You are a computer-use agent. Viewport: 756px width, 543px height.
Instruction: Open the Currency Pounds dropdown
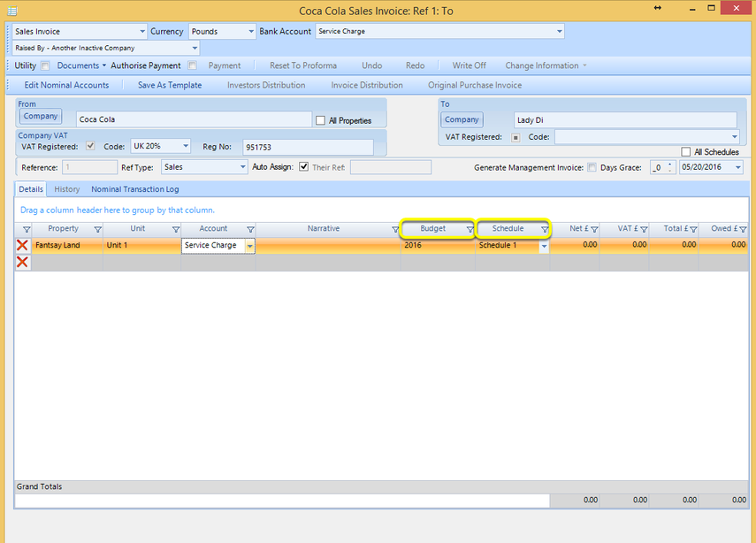(251, 31)
